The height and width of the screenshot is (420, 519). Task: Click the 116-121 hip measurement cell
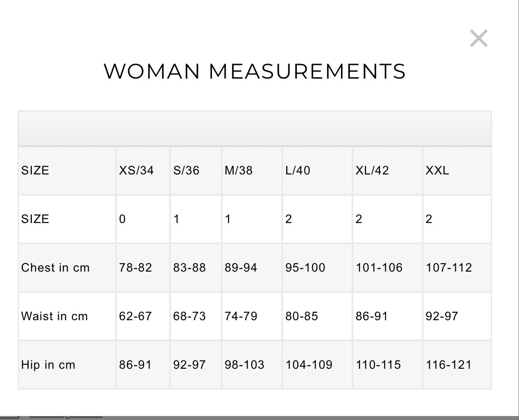[x=449, y=365]
